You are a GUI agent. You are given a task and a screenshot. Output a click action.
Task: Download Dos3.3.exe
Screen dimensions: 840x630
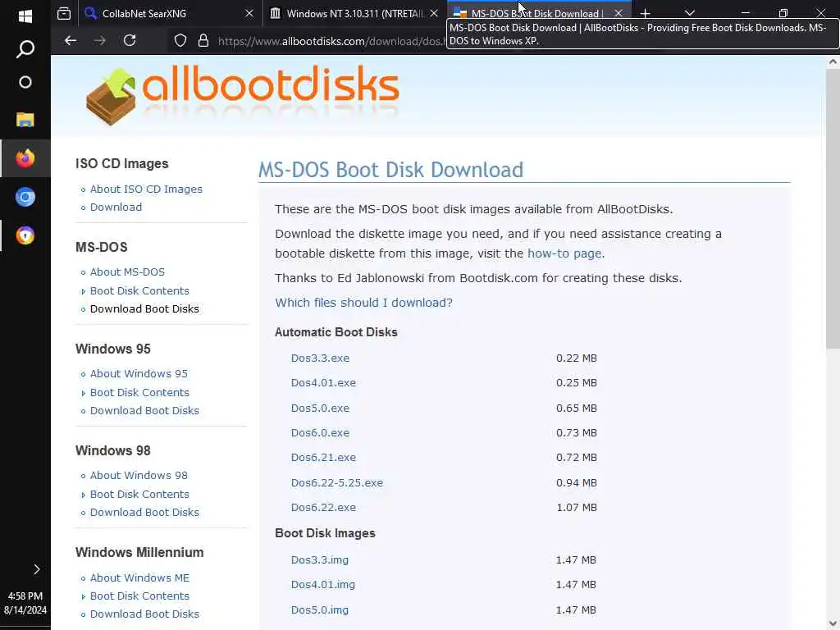[320, 358]
